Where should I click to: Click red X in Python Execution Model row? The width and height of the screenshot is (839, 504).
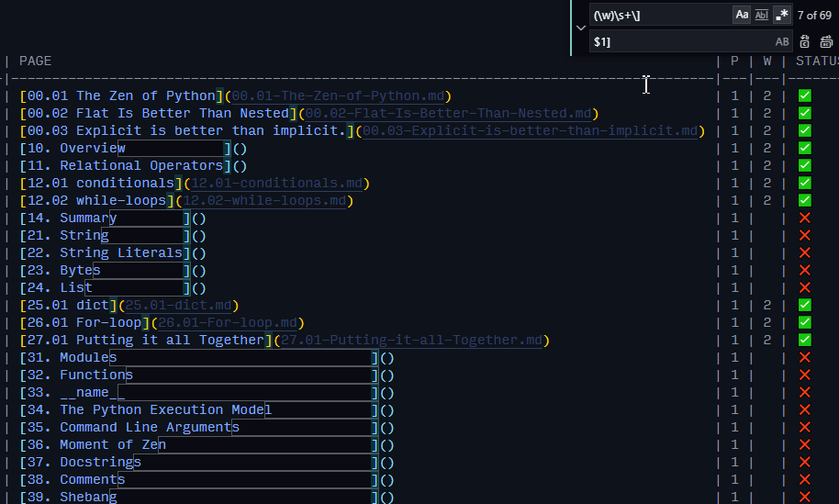tap(805, 410)
